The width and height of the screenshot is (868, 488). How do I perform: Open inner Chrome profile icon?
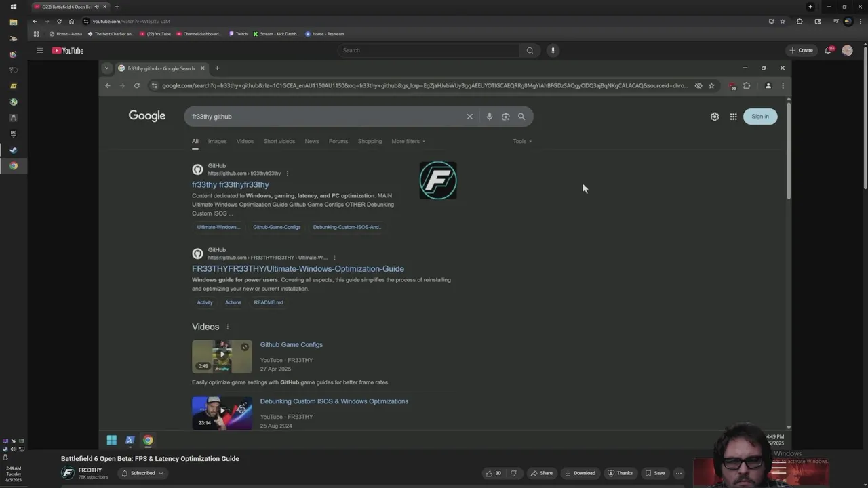point(768,86)
